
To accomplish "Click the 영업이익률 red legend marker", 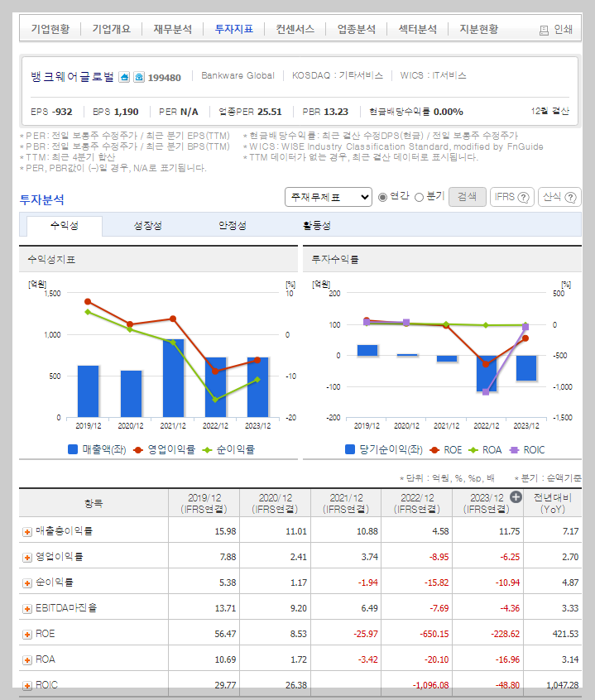I will coord(138,450).
